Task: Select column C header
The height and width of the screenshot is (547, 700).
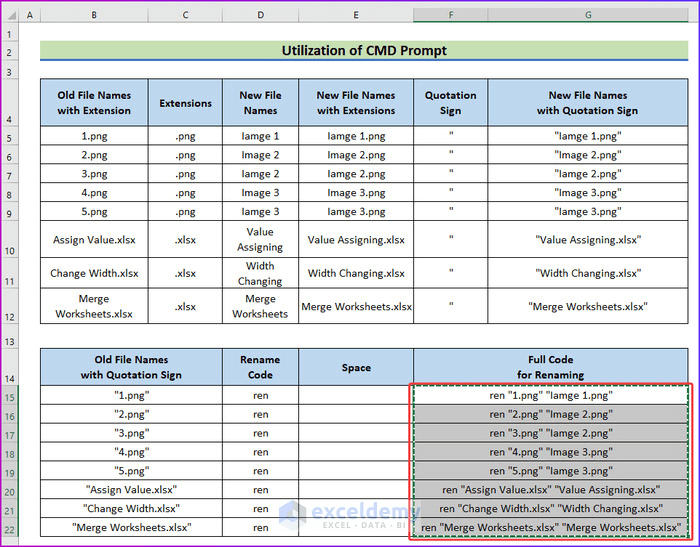Action: point(185,15)
